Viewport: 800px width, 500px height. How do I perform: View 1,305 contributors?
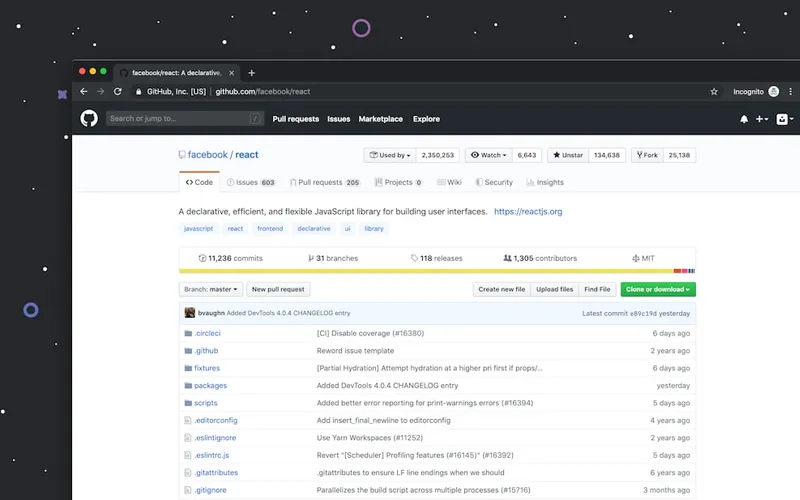click(540, 258)
